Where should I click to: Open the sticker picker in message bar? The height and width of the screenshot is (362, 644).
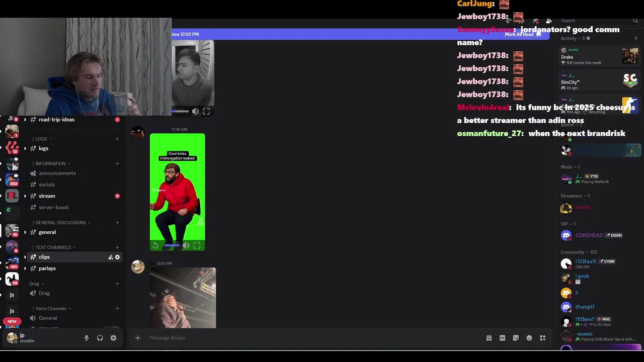(x=516, y=338)
